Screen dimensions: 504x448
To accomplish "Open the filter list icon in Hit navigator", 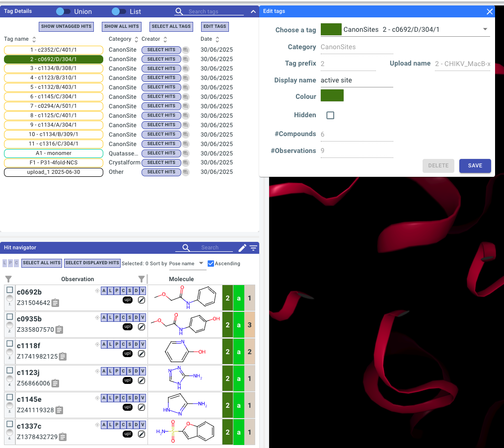I will 253,248.
